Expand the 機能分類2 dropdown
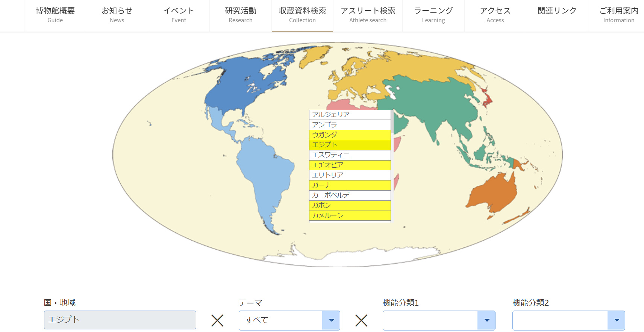644x332 pixels. pos(568,320)
